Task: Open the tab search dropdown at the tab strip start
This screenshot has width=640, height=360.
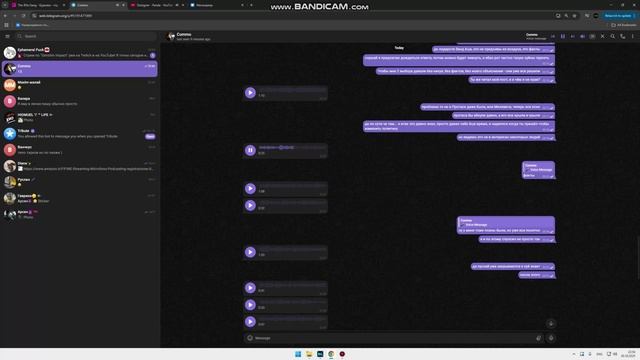Action: tap(4, 5)
